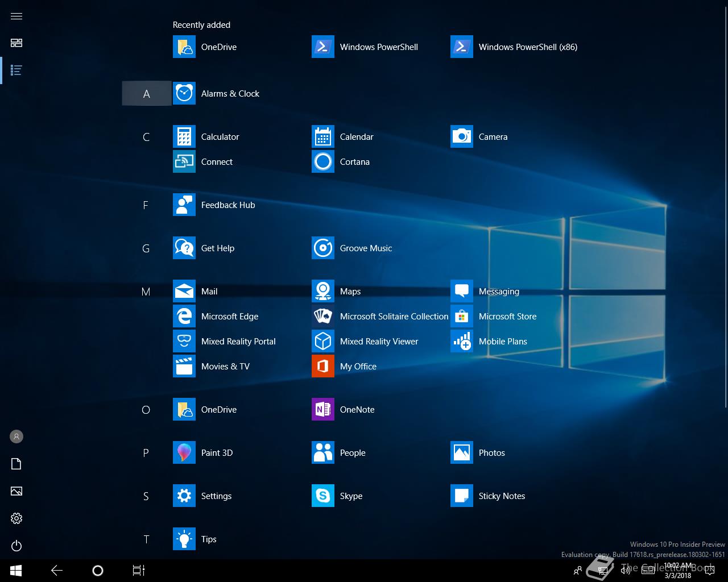Open the Microsoft Store icon
This screenshot has height=582, width=728.
click(x=462, y=316)
